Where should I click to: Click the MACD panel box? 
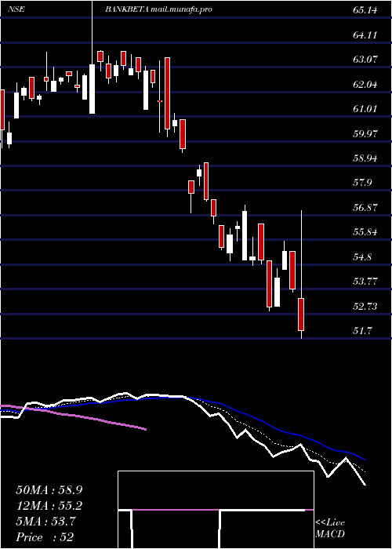pos(216,510)
